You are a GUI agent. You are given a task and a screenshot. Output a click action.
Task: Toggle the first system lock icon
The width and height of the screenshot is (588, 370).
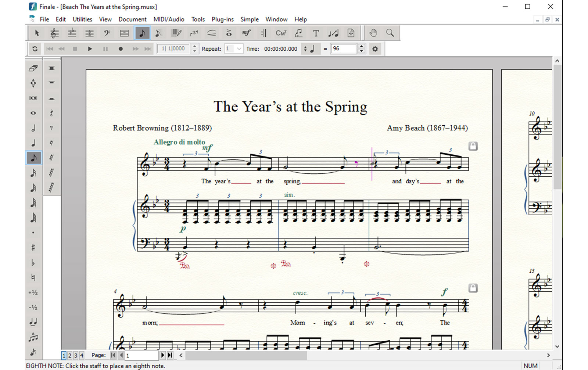click(473, 146)
